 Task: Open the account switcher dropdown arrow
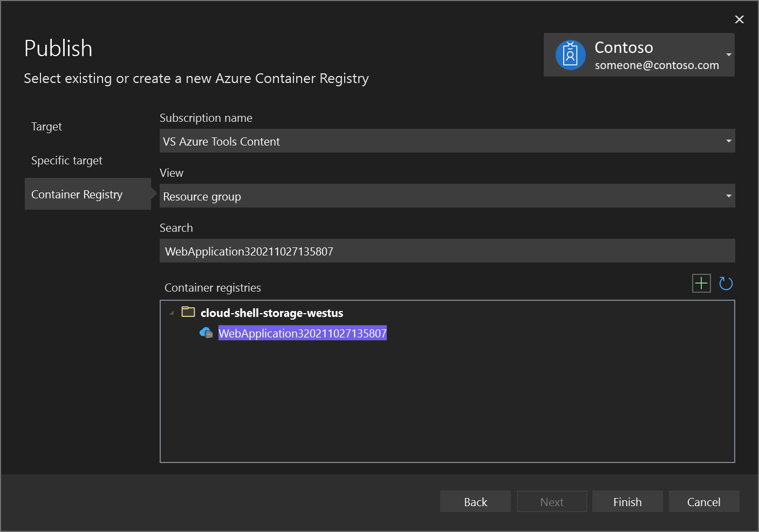click(x=729, y=54)
